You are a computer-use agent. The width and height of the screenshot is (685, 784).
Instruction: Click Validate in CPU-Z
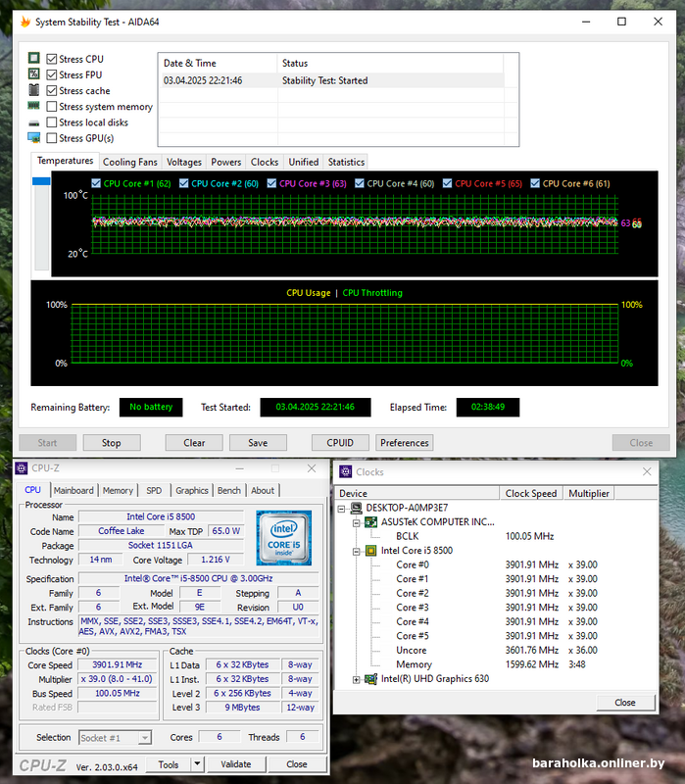coord(236,764)
